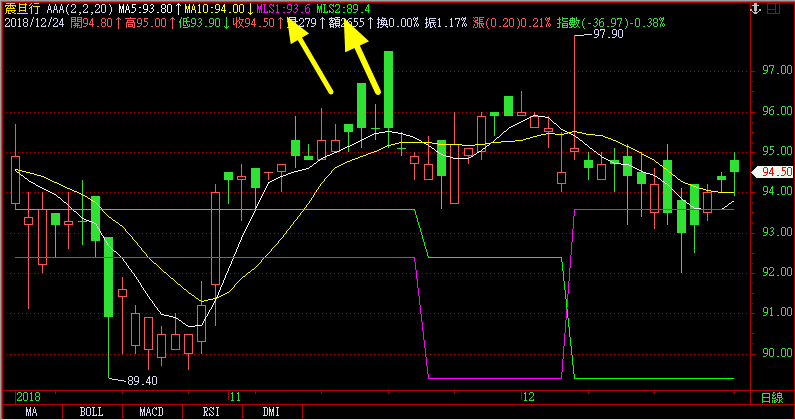Show the RSI indicator tab
Image resolution: width=795 pixels, height=420 pixels.
(x=212, y=412)
